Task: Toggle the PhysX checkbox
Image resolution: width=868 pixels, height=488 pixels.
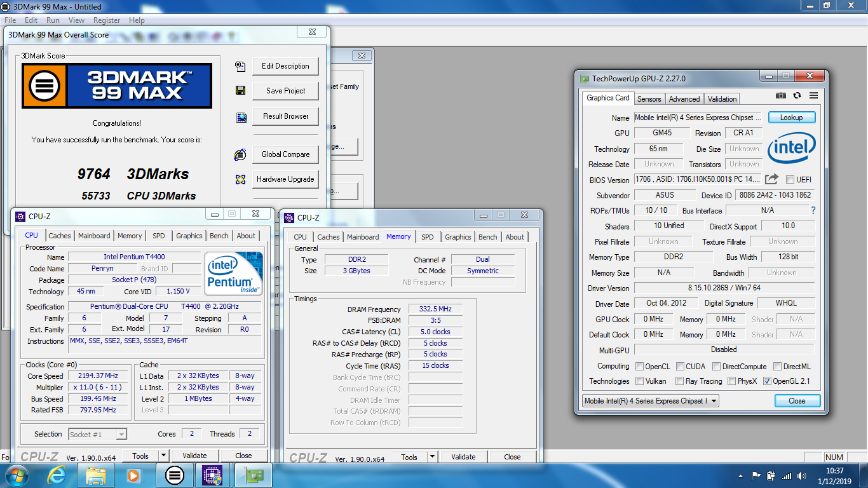Action: click(731, 381)
